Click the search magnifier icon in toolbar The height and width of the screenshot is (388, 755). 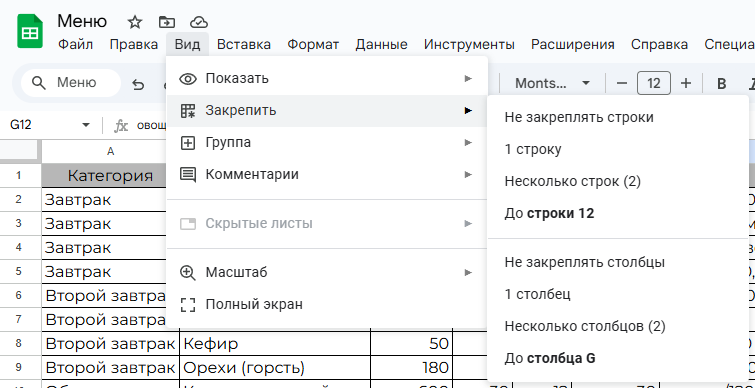(x=39, y=83)
